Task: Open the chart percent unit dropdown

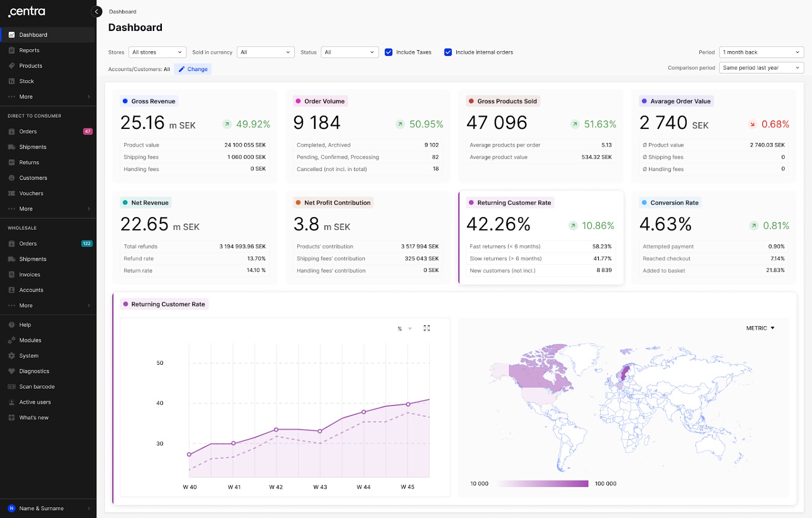Action: [x=404, y=329]
